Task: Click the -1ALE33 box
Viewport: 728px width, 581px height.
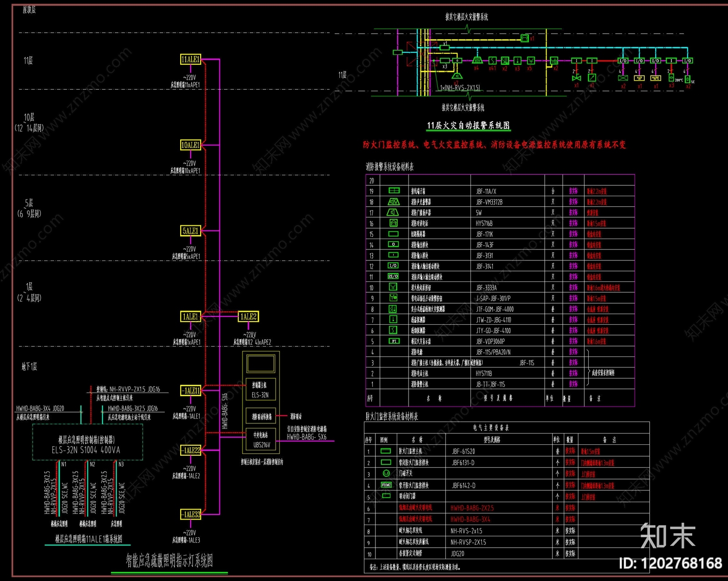Action: tap(191, 515)
